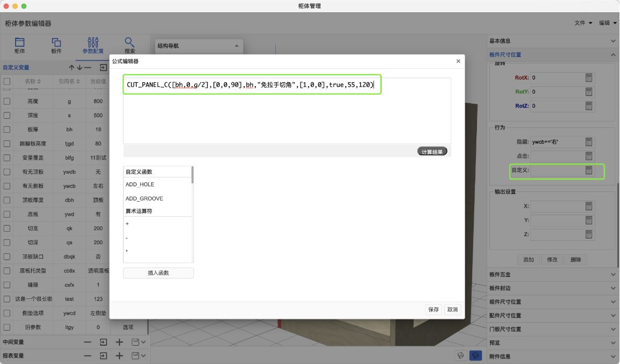Open the 柜体 cabinet tab icon
This screenshot has width=620, height=364.
tap(19, 42)
